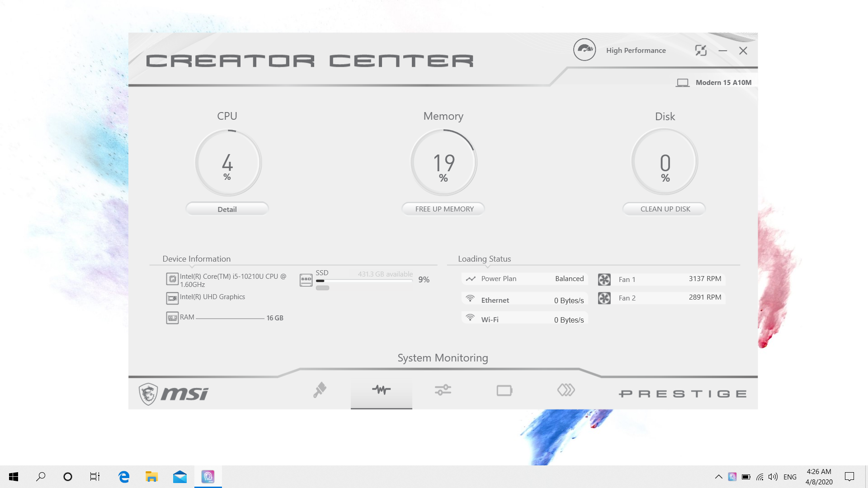Click the SSD drive icon
This screenshot has width=868, height=488.
point(306,280)
